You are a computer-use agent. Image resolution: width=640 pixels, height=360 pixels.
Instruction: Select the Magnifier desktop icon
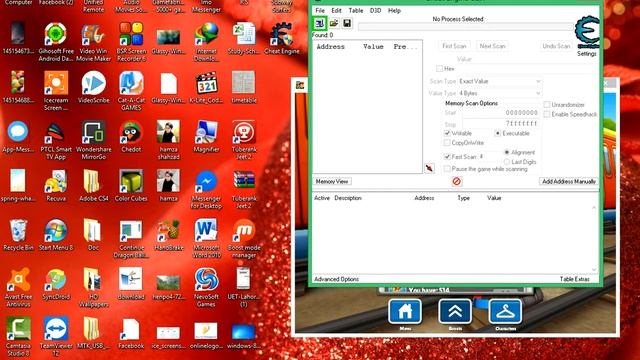tap(206, 136)
